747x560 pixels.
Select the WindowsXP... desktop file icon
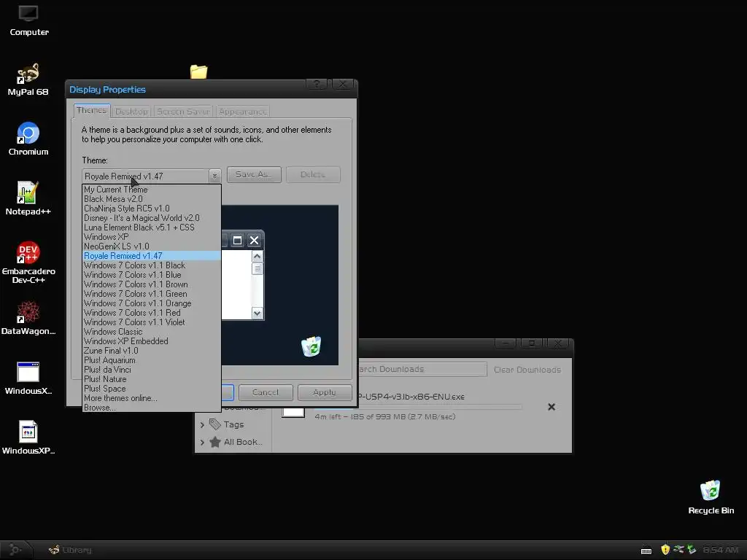(28, 437)
